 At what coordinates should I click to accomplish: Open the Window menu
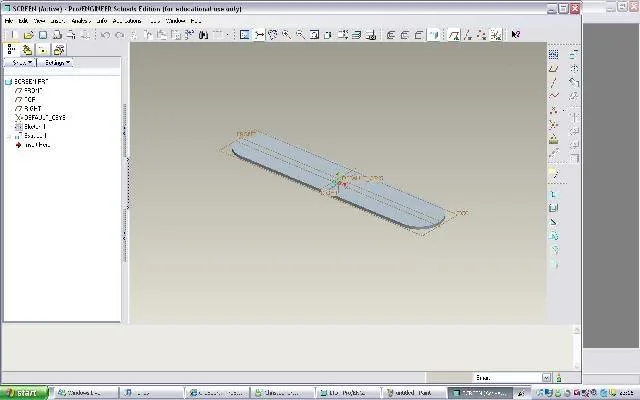[x=175, y=21]
